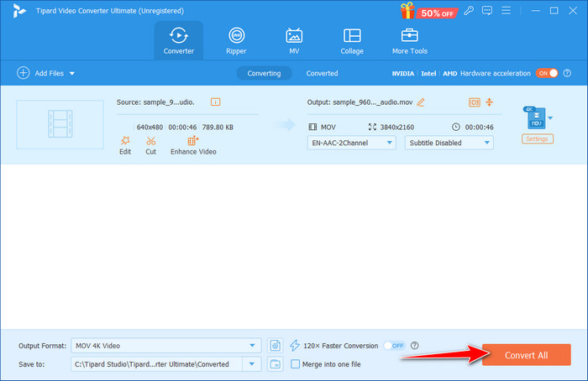588x381 pixels.
Task: Click output duration 00:00:46 clock value
Action: click(480, 127)
